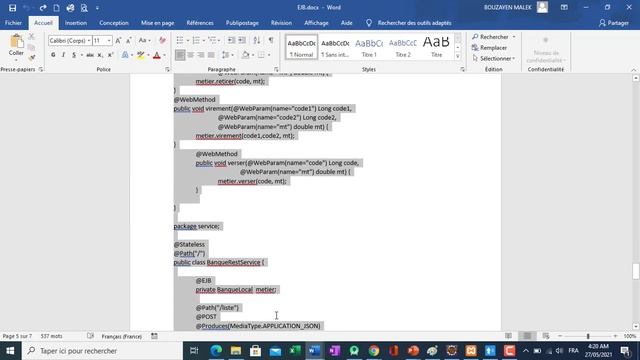Image resolution: width=640 pixels, height=360 pixels.
Task: Apply red font color A
Action: coord(157,55)
